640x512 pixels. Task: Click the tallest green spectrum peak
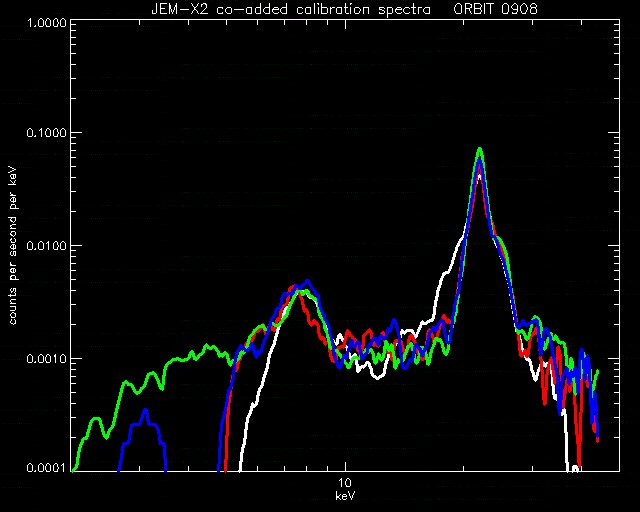click(480, 149)
